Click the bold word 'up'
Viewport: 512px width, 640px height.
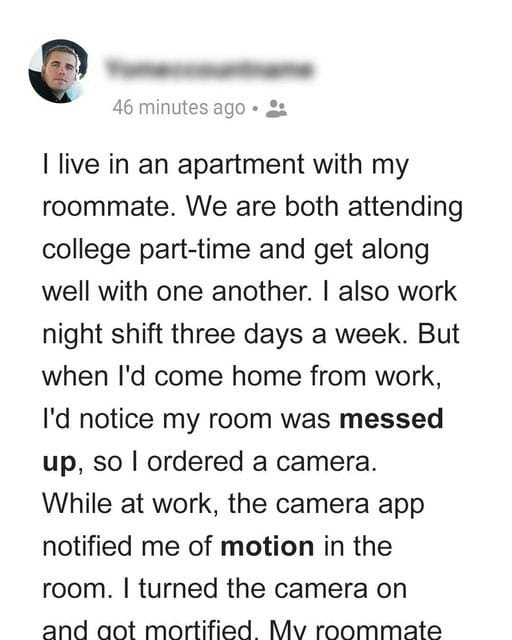59,463
